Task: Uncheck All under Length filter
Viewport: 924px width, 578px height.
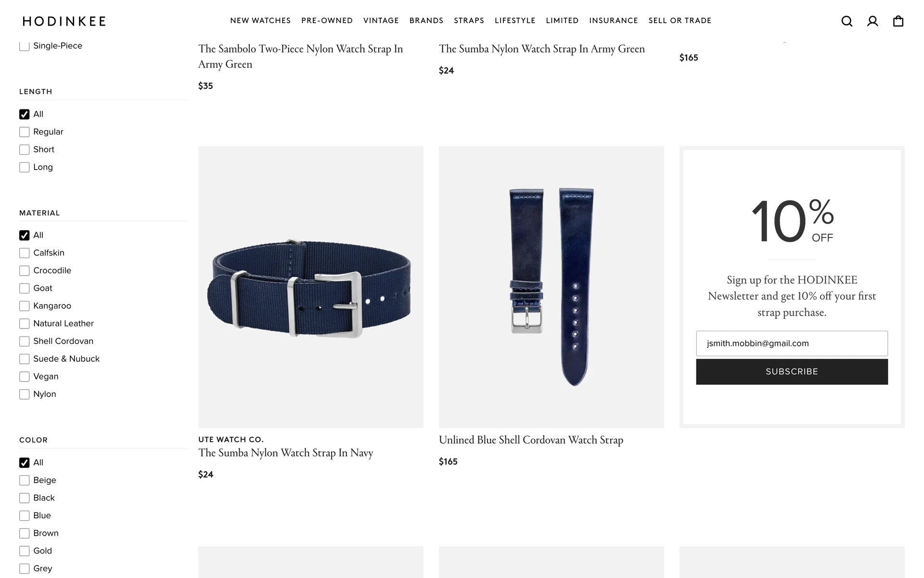Action: 25,115
